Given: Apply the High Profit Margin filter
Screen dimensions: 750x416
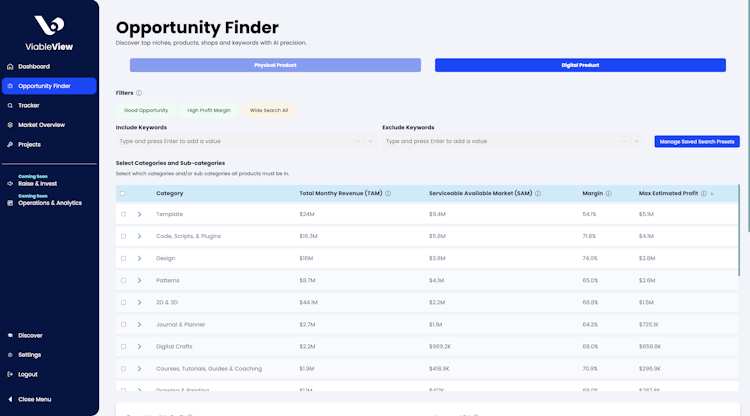Looking at the screenshot, I should (x=209, y=110).
